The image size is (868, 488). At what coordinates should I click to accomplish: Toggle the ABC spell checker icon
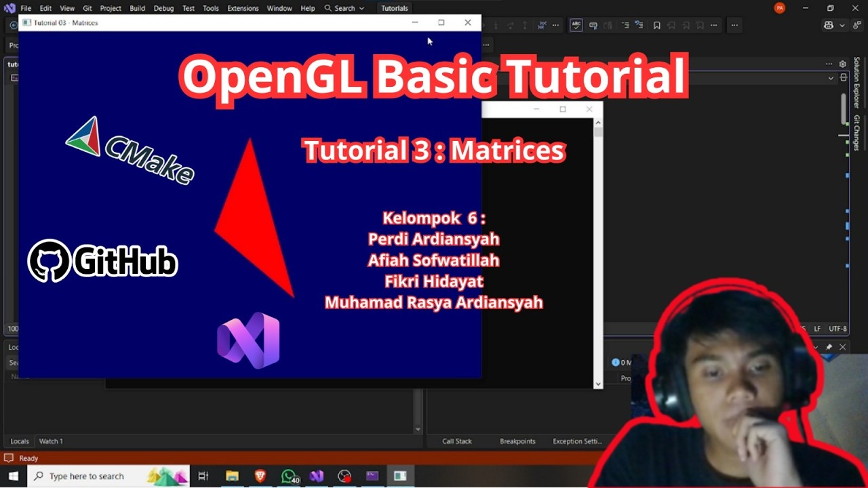pyautogui.click(x=576, y=26)
